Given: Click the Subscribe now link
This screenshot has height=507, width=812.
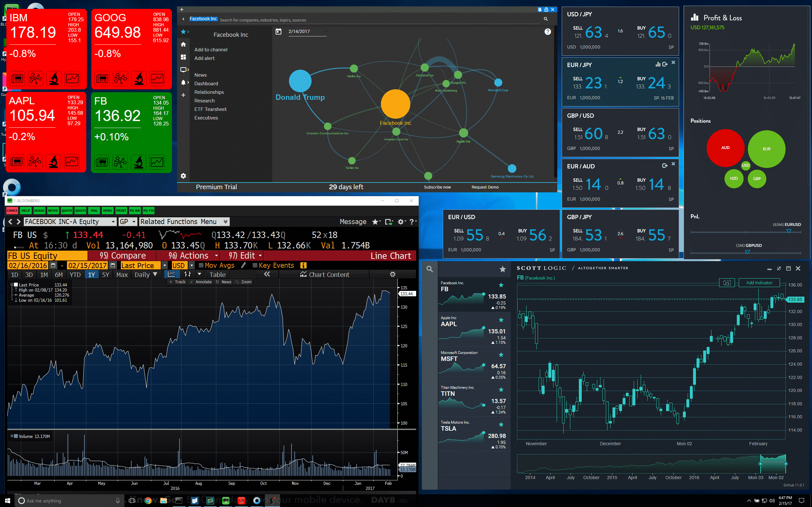Looking at the screenshot, I should [437, 187].
